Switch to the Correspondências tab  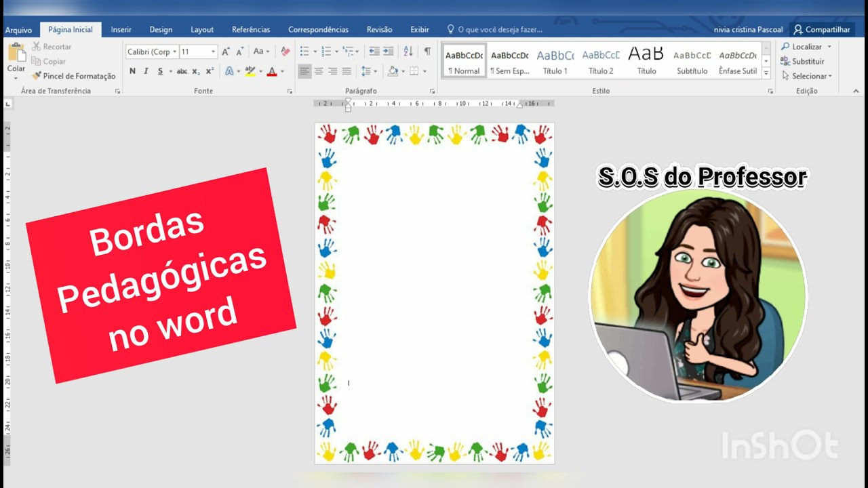[x=319, y=30]
